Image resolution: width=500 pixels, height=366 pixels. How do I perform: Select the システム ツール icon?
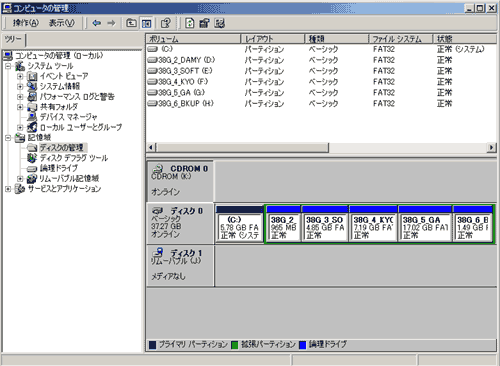tap(20, 66)
